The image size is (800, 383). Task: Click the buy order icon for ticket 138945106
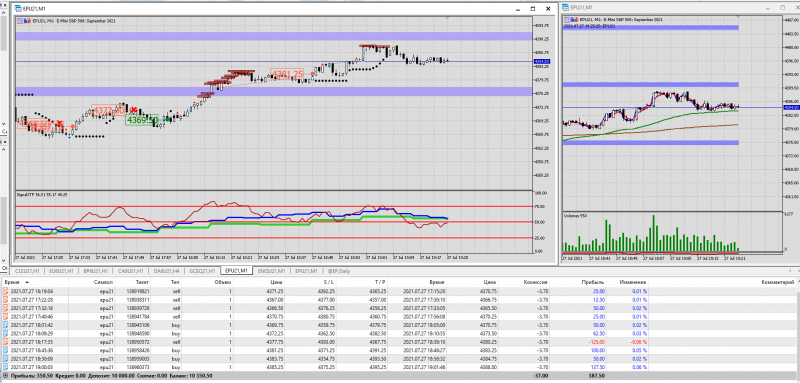(x=6, y=325)
